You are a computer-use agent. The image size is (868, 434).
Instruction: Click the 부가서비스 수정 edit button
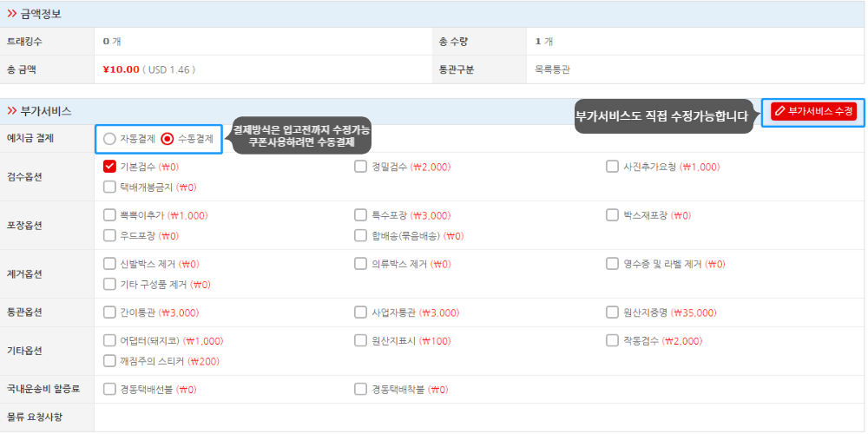(813, 111)
